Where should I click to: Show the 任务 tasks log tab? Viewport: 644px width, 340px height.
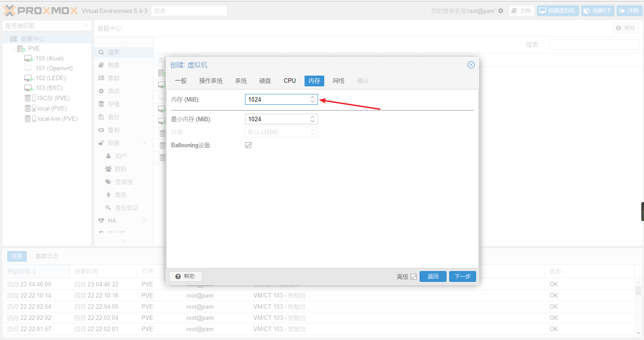coord(17,256)
